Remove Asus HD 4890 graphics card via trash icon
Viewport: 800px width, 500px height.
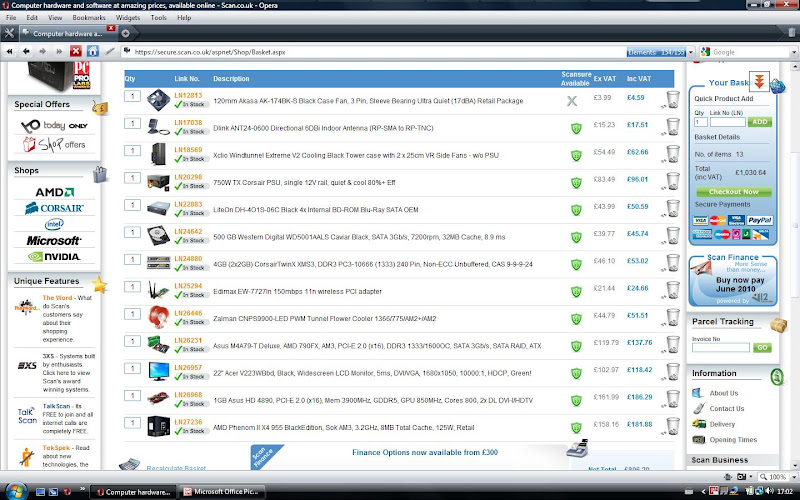pos(673,398)
